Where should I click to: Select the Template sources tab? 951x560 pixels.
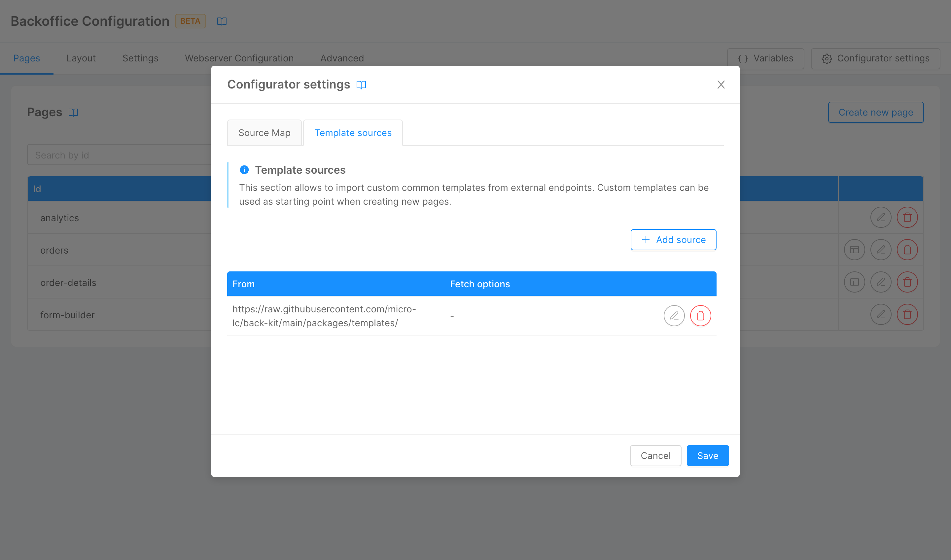353,133
